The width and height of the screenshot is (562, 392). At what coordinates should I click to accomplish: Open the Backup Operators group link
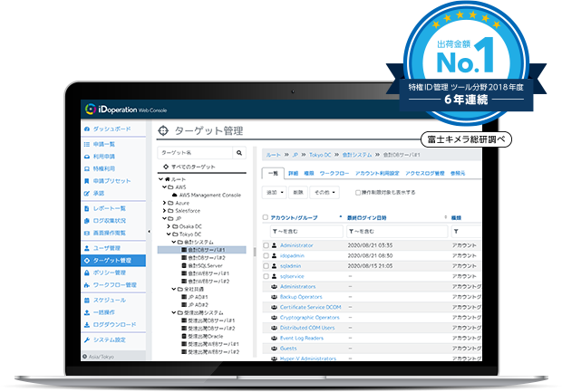coord(301,297)
